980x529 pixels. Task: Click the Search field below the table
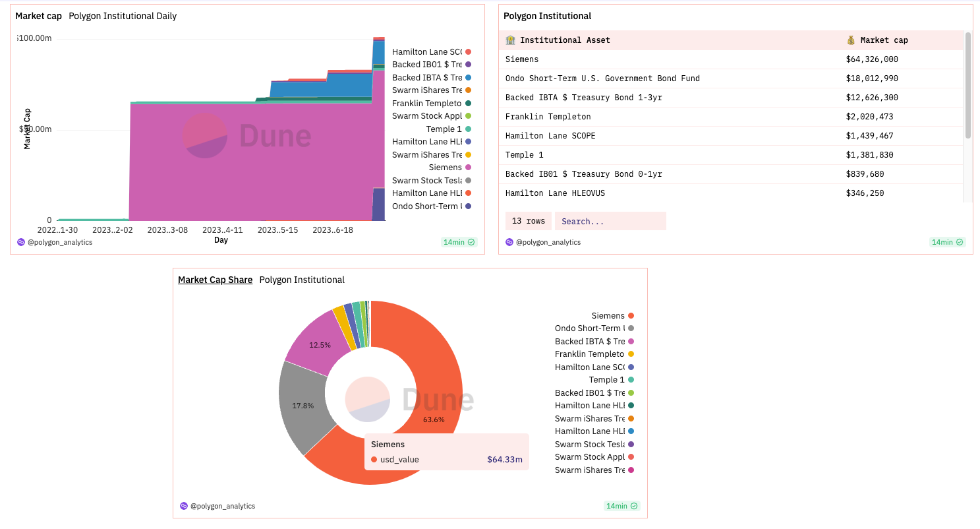point(610,221)
